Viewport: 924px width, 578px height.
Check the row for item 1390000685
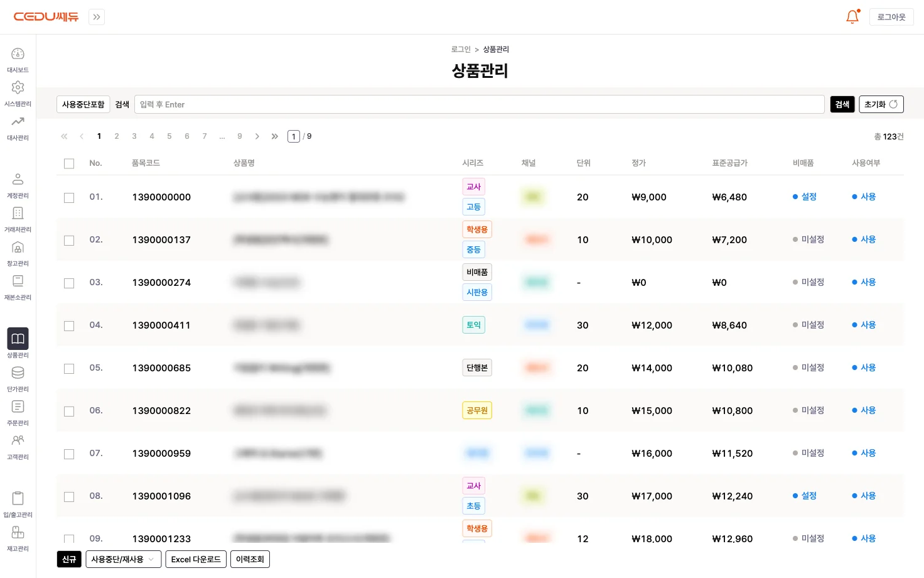(69, 368)
